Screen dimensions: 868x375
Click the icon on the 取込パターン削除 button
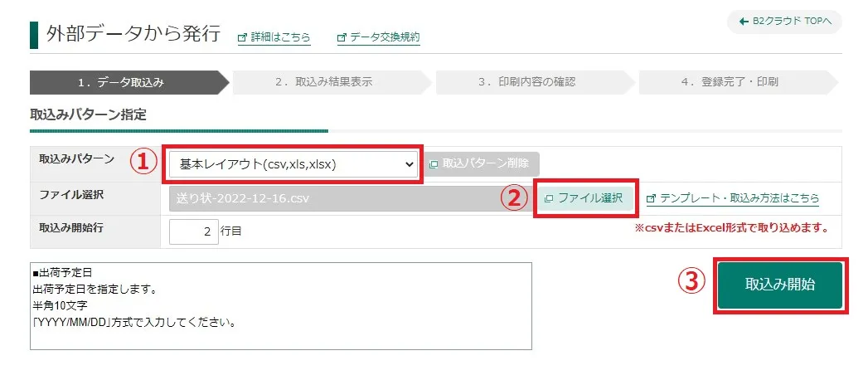tap(433, 164)
